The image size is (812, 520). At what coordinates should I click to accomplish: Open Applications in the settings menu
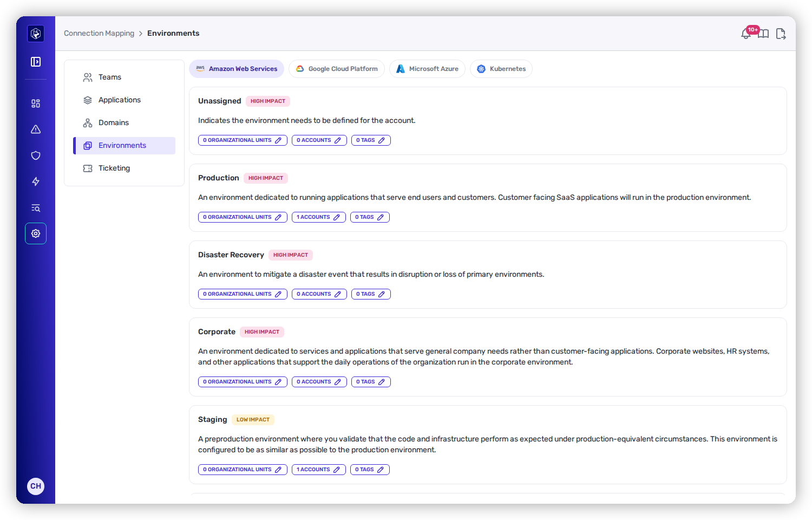(x=125, y=100)
